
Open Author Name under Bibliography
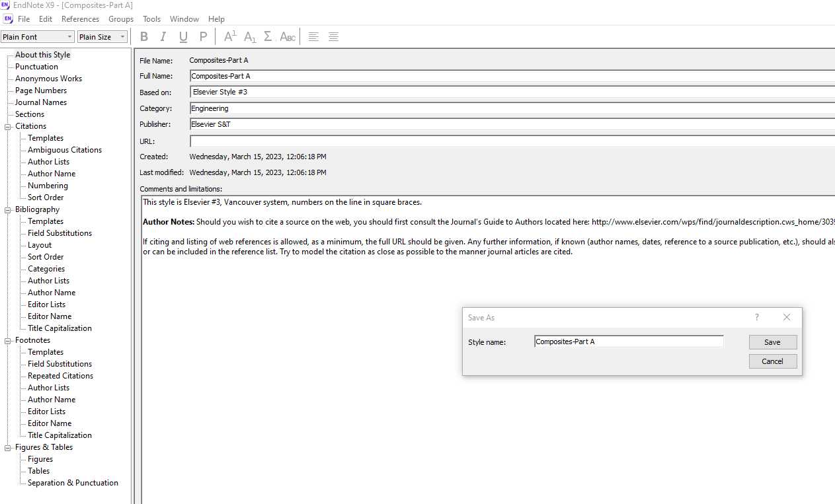point(52,293)
